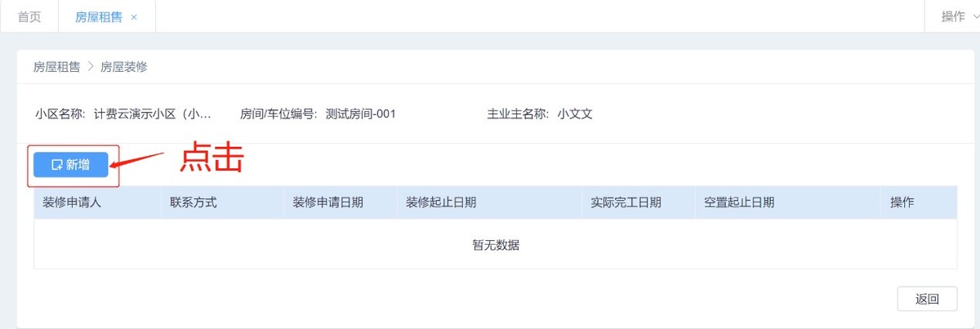Click the 新增 button

pos(71,164)
